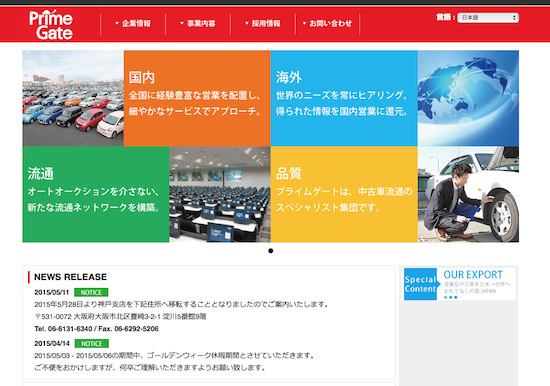Click the car lot photo
Viewport: 550px width, 386px height.
tap(73, 98)
